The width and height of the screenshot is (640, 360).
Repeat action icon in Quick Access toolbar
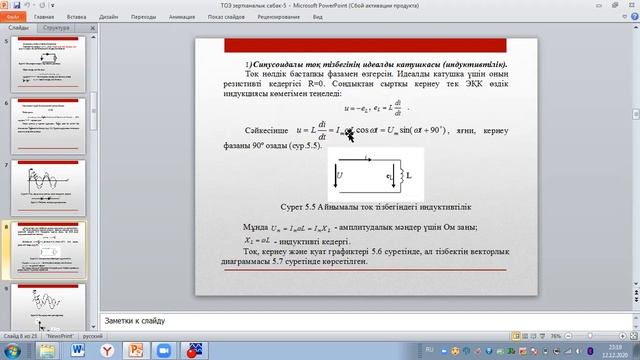pyautogui.click(x=42, y=5)
